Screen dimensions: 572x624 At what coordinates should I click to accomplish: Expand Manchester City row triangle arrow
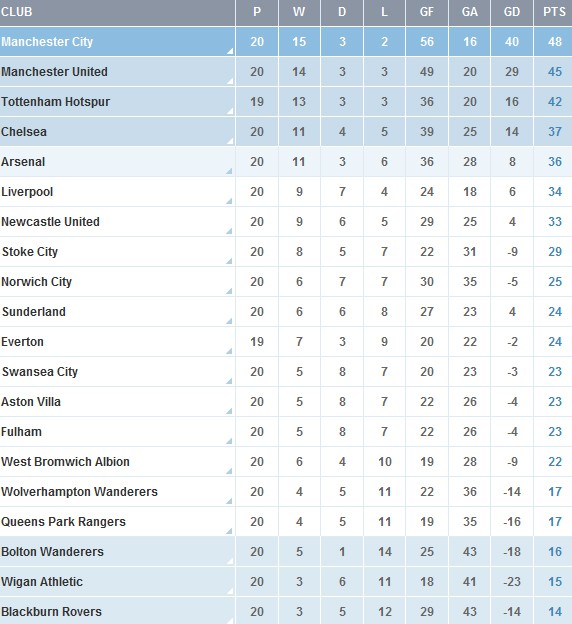click(230, 51)
